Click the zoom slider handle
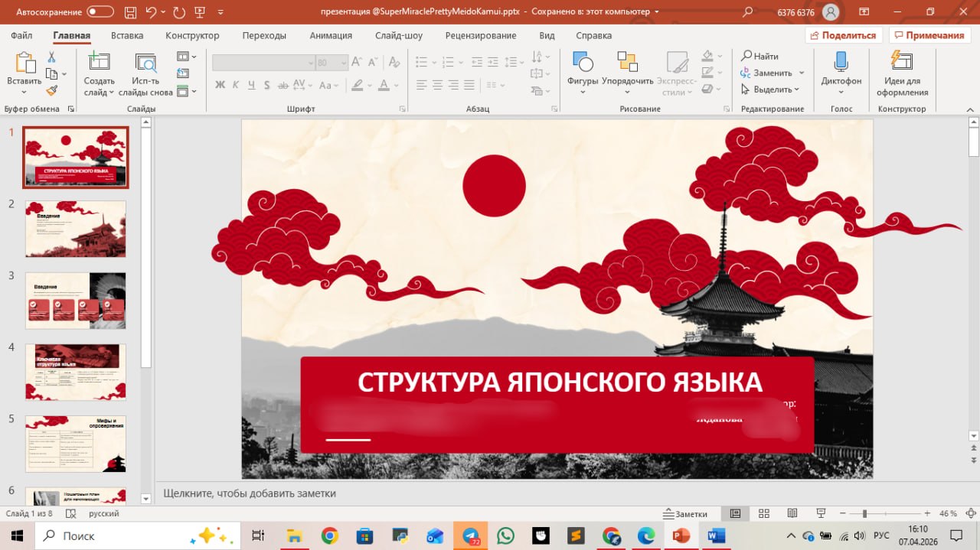Screen dimensions: 980x550 click(864, 513)
